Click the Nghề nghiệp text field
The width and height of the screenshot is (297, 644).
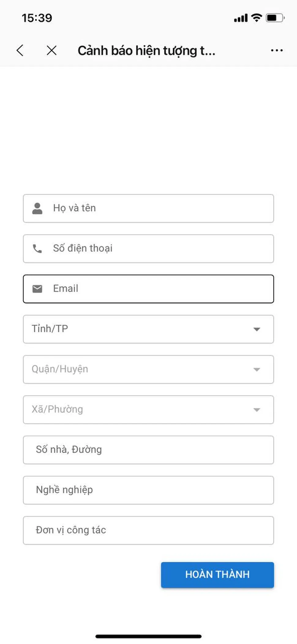[148, 490]
